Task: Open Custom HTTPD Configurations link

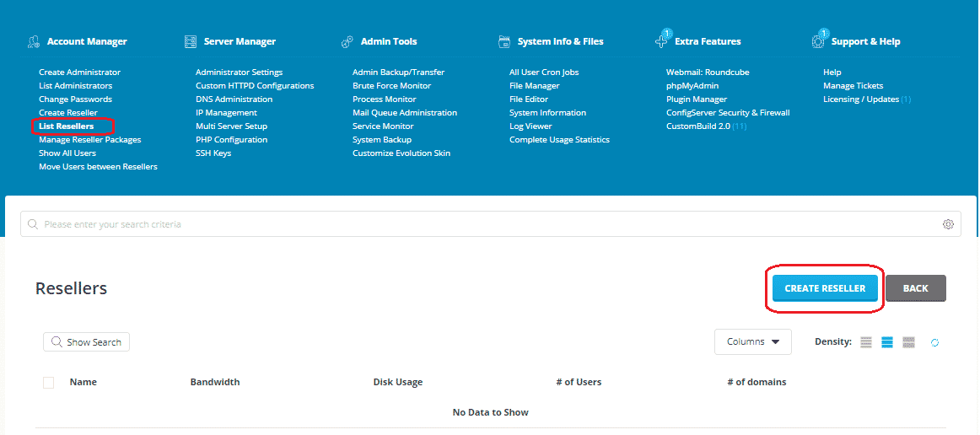Action: pos(255,86)
